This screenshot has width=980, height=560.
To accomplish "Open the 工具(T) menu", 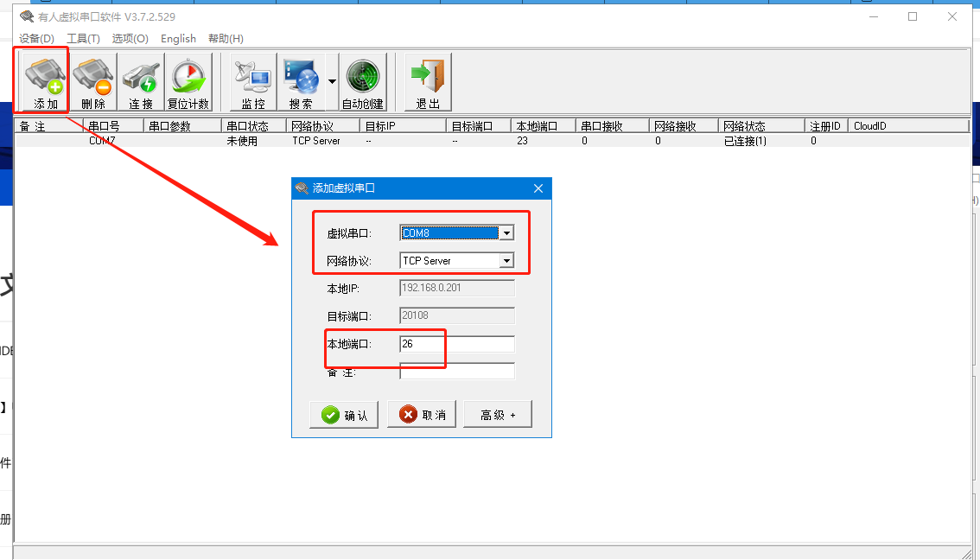I will click(83, 39).
